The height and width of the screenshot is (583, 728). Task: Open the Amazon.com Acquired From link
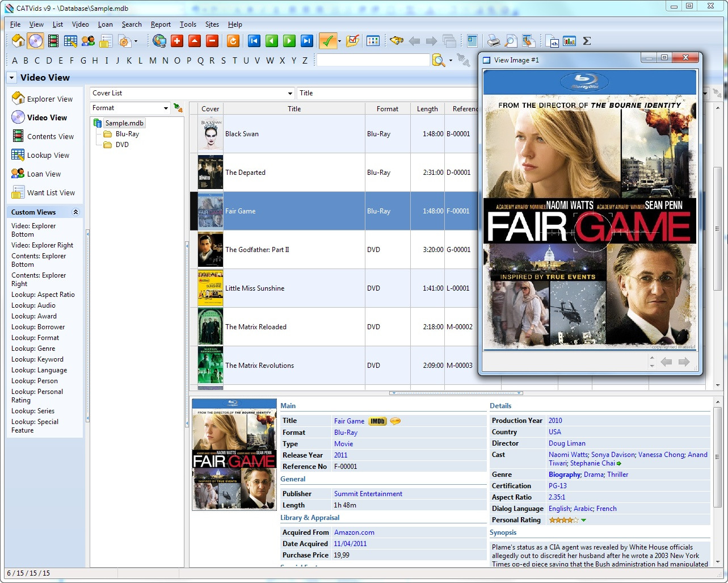[354, 532]
